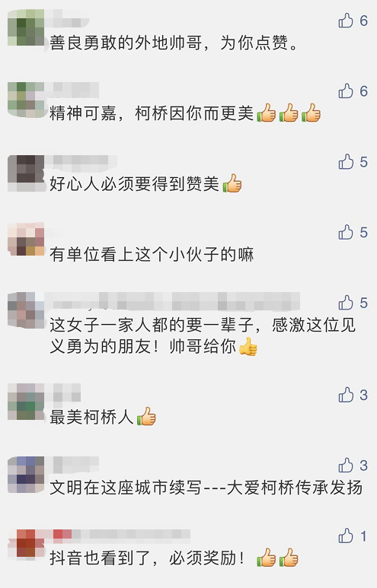Like the comment '文明在这座城市续写'

tap(346, 466)
